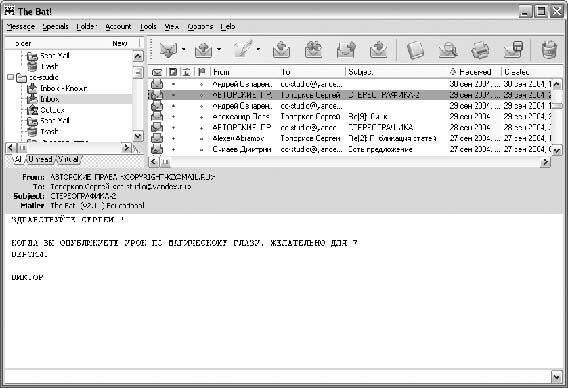Sort messages by the Created column
The image size is (568, 388).
[527, 72]
